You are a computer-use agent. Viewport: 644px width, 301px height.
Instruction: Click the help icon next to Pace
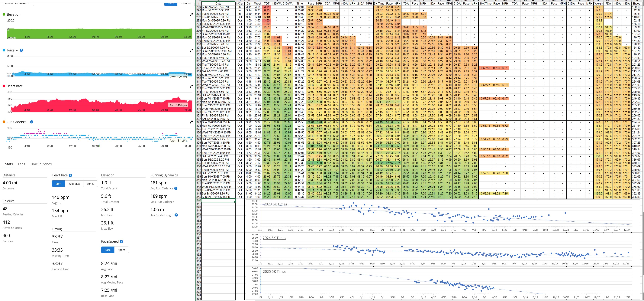(x=21, y=50)
